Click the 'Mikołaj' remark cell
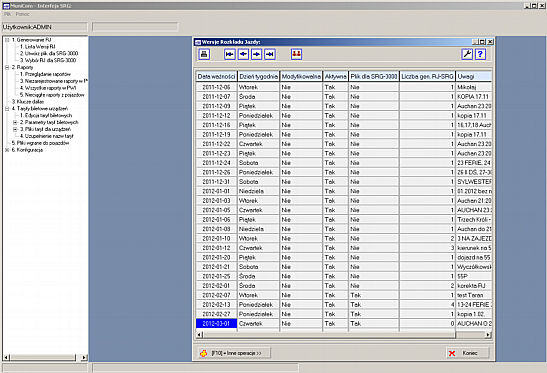This screenshot has height=373, width=547. point(474,87)
